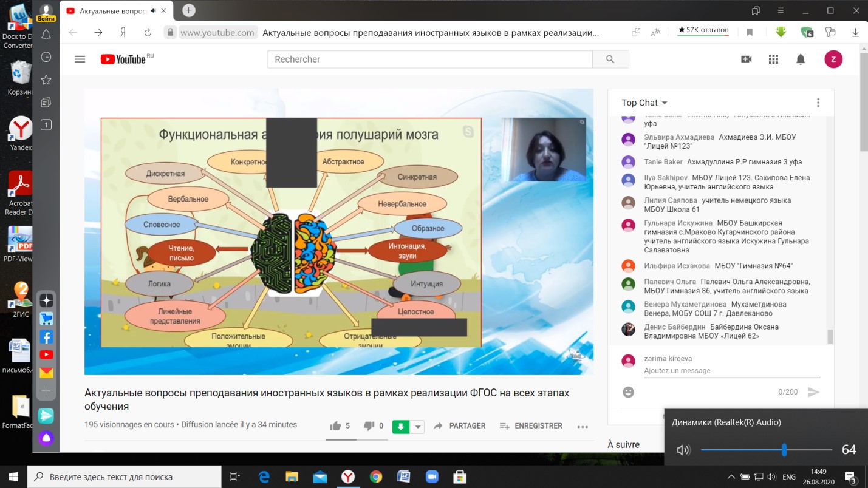This screenshot has width=868, height=488.
Task: Open the emoji picker in chat
Action: 629,392
